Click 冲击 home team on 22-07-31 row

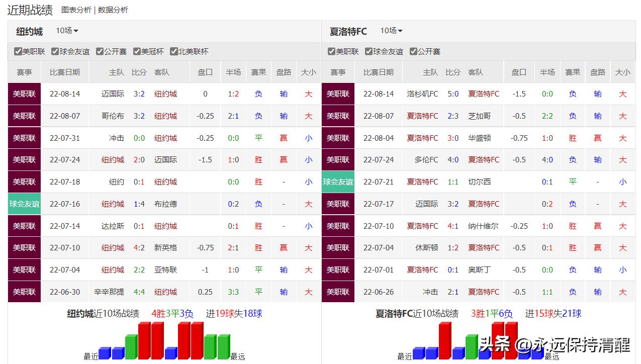tap(117, 138)
